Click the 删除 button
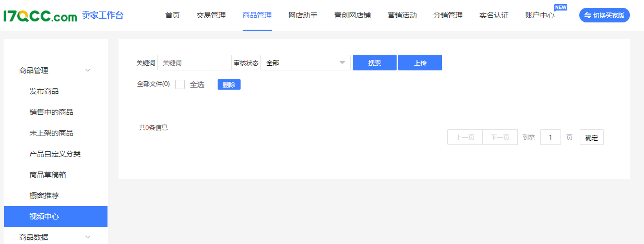644x244 pixels. click(229, 84)
